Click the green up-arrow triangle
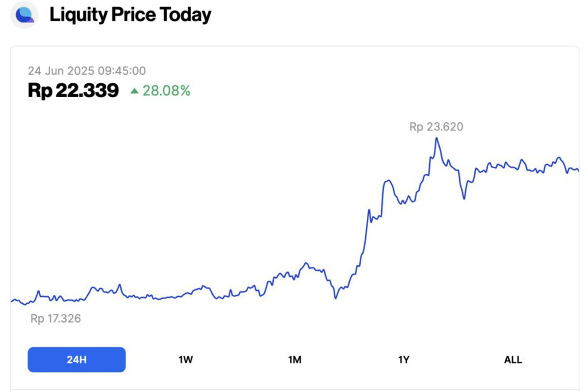Image resolution: width=588 pixels, height=392 pixels. click(134, 91)
